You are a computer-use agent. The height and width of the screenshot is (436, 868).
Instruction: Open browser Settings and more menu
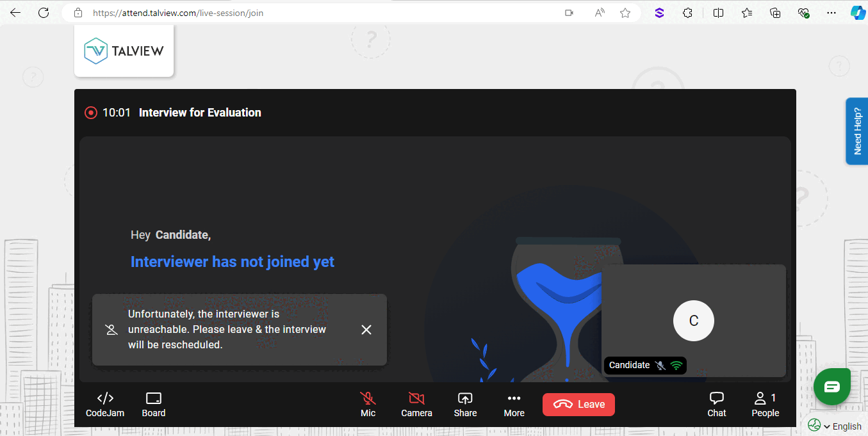(x=831, y=13)
